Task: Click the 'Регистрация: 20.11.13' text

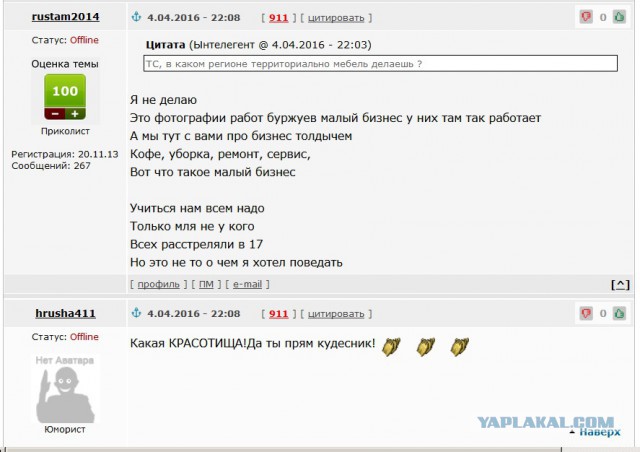Action: point(65,154)
